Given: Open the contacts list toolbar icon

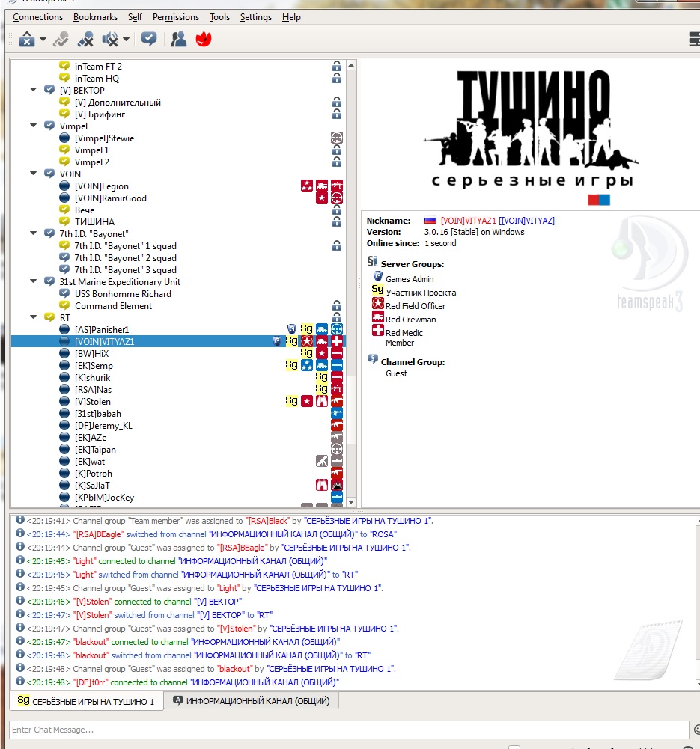Looking at the screenshot, I should point(178,39).
